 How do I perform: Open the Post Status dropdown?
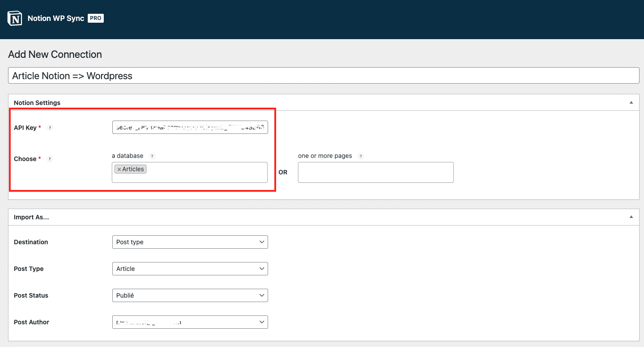(190, 295)
